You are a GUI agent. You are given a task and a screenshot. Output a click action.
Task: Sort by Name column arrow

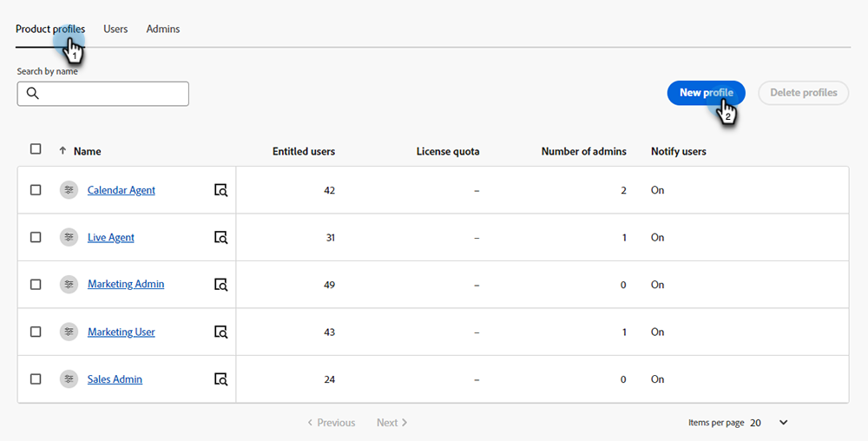[x=62, y=151]
